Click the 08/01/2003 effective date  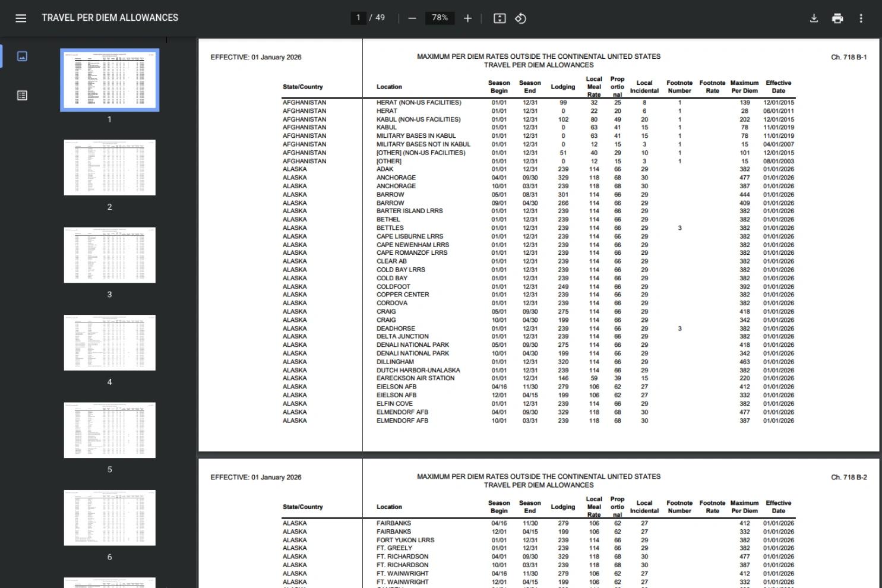[x=779, y=162]
